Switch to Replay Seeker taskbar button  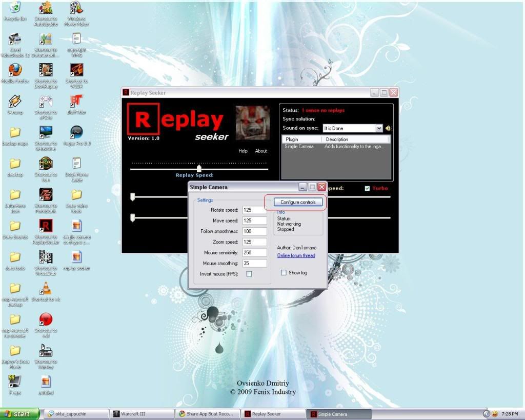[x=273, y=414]
